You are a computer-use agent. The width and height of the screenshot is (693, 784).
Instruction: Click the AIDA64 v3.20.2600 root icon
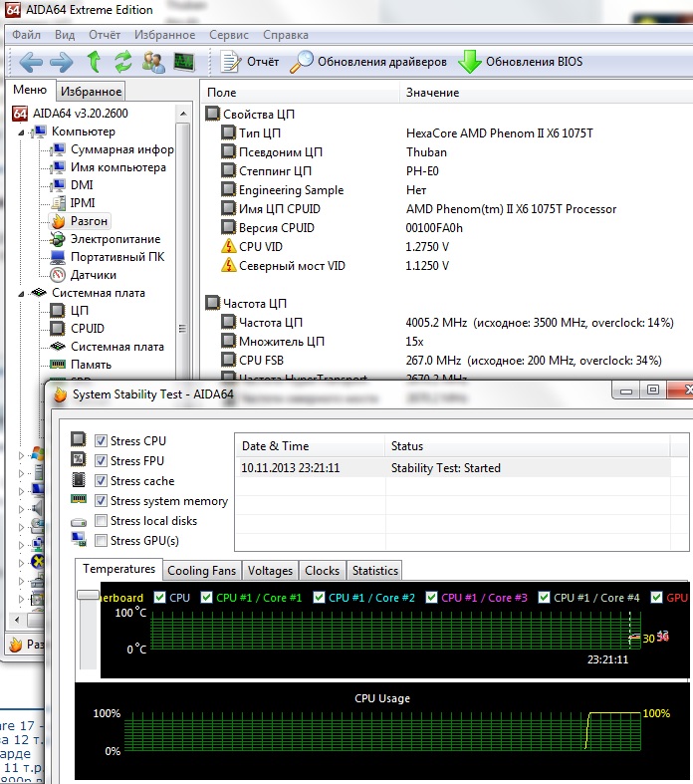[20, 114]
